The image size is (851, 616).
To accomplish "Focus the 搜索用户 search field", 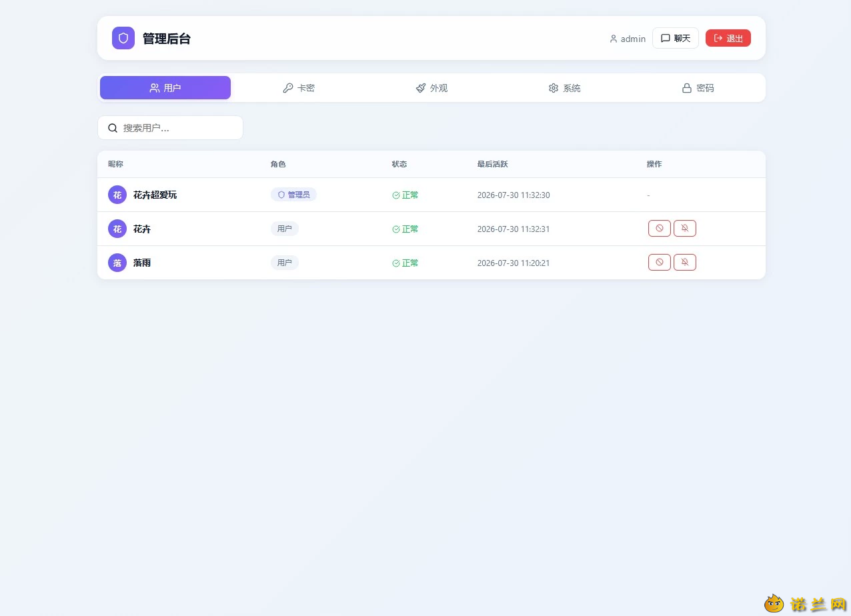I will point(170,128).
